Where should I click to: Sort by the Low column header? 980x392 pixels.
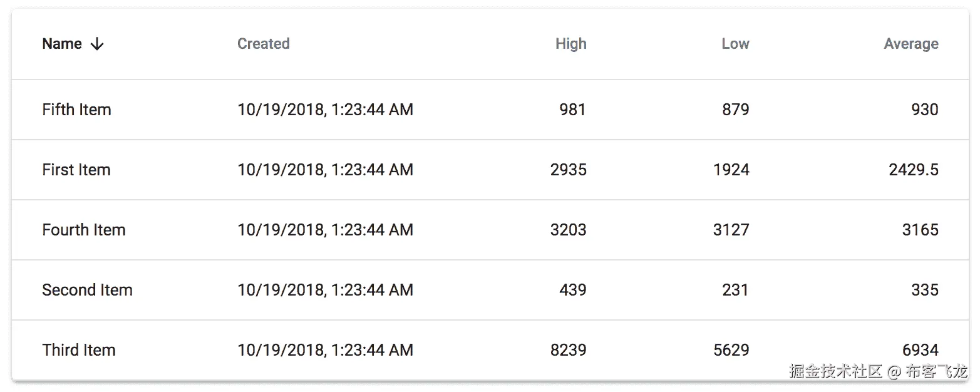coord(735,44)
